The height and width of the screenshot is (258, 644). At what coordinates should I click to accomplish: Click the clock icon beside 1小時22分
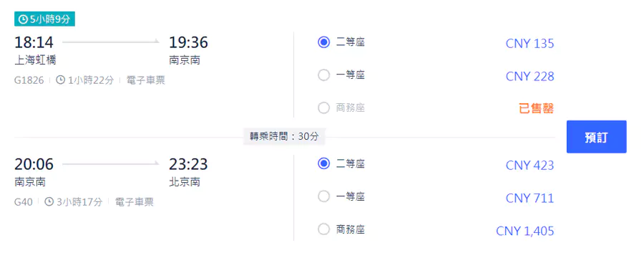60,80
